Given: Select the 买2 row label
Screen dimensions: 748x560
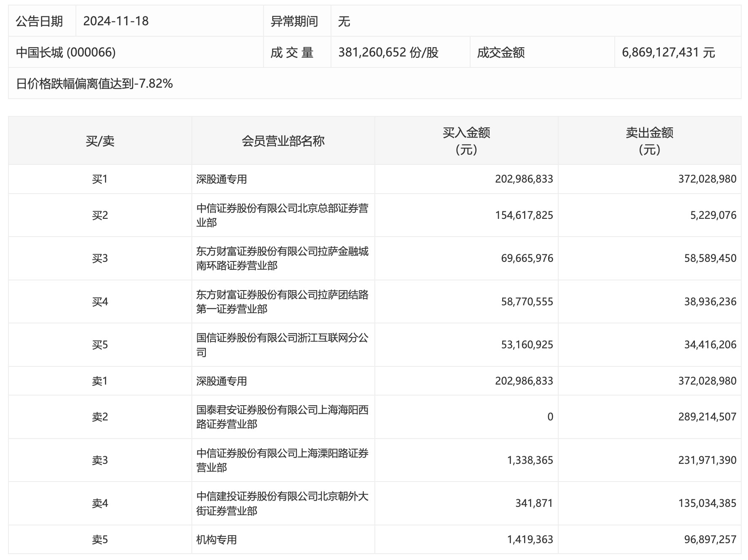Looking at the screenshot, I should 100,215.
